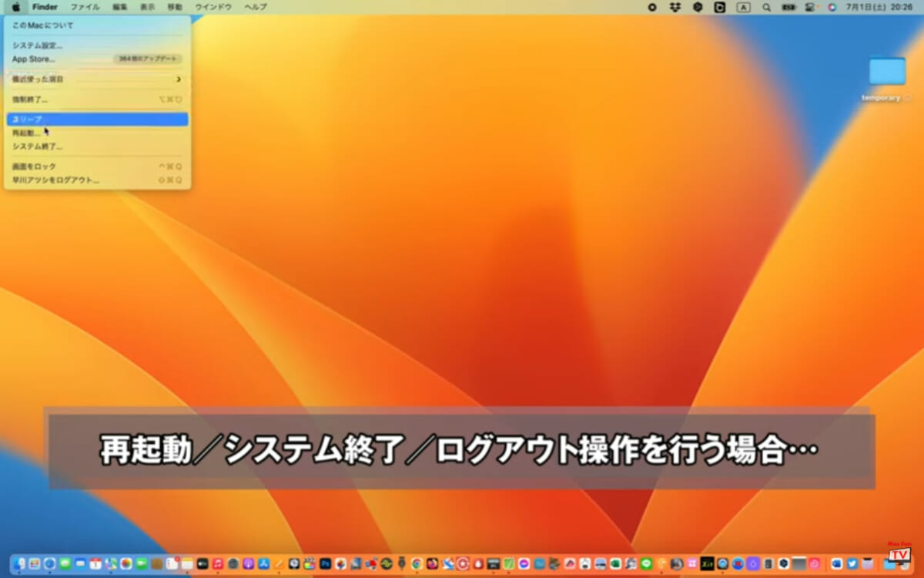
Task: Open the ファイル menu
Action: (x=85, y=7)
